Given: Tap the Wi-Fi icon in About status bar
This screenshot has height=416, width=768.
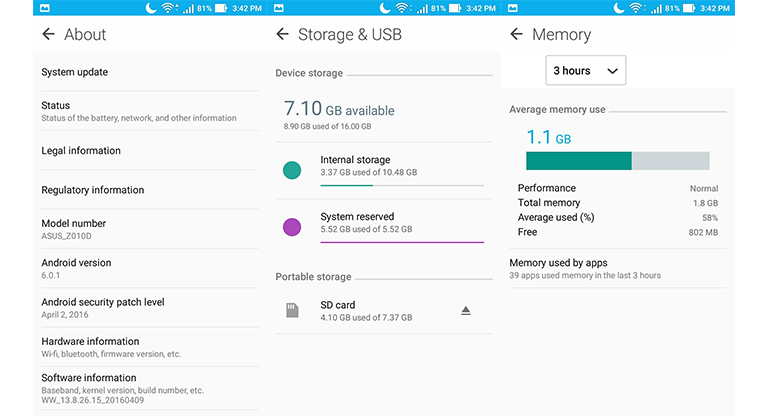Looking at the screenshot, I should click(x=168, y=8).
